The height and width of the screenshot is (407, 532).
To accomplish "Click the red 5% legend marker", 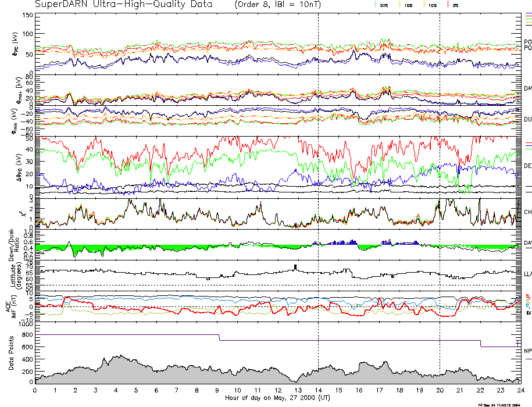I will click(448, 4).
